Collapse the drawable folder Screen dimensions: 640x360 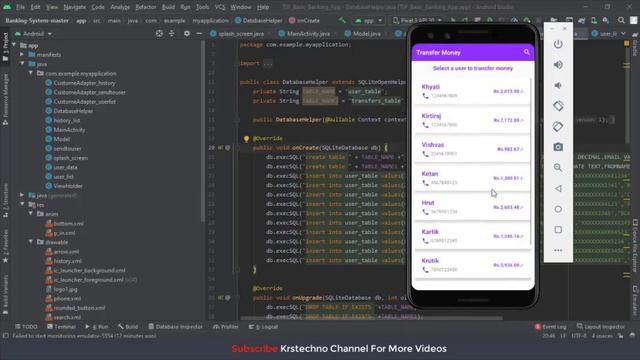coord(31,242)
